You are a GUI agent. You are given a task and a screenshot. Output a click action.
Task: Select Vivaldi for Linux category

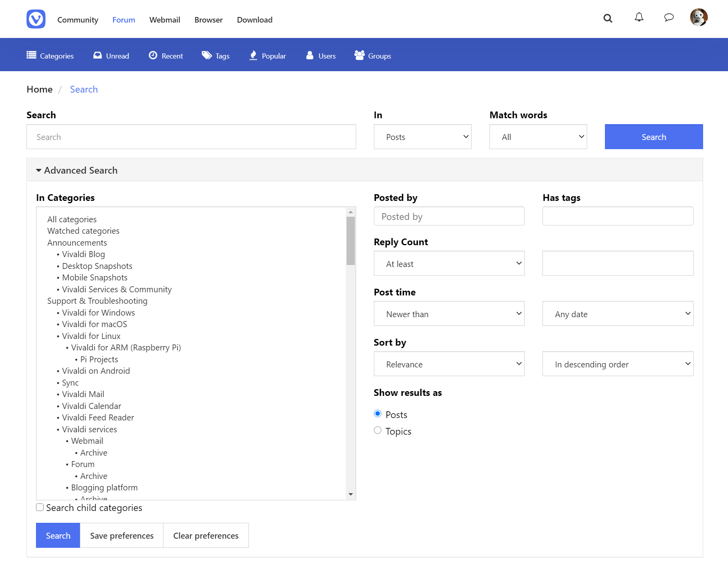tap(91, 336)
